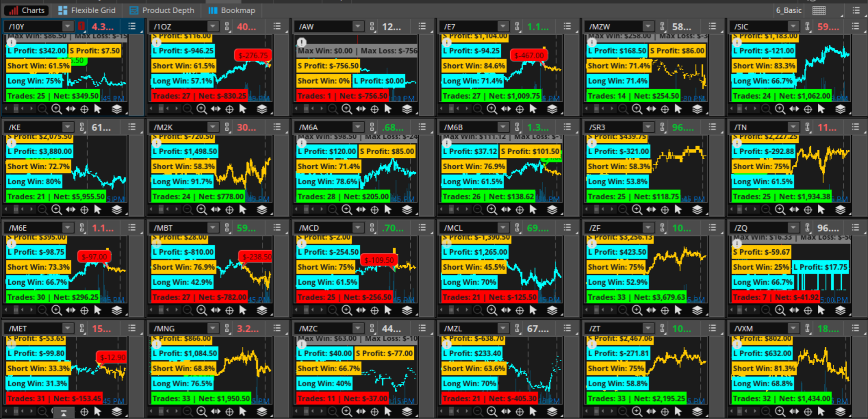This screenshot has height=419, width=868.
Task: Click the last price 4.3 on /10Y
Action: tap(102, 26)
